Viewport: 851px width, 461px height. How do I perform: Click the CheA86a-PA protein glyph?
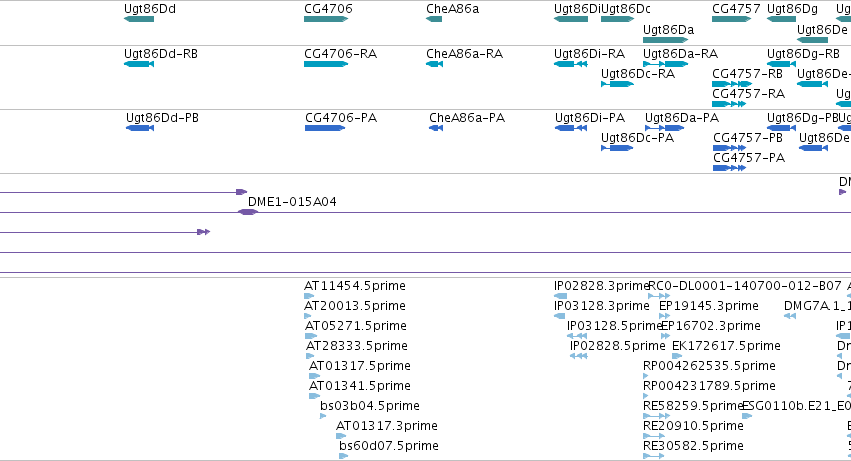tap(436, 128)
